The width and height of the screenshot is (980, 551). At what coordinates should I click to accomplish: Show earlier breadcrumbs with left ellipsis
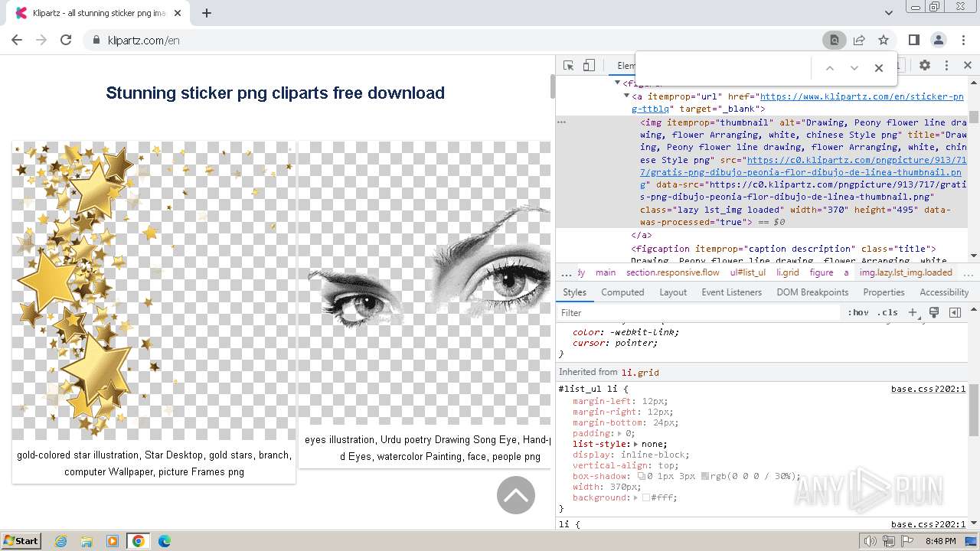point(567,273)
